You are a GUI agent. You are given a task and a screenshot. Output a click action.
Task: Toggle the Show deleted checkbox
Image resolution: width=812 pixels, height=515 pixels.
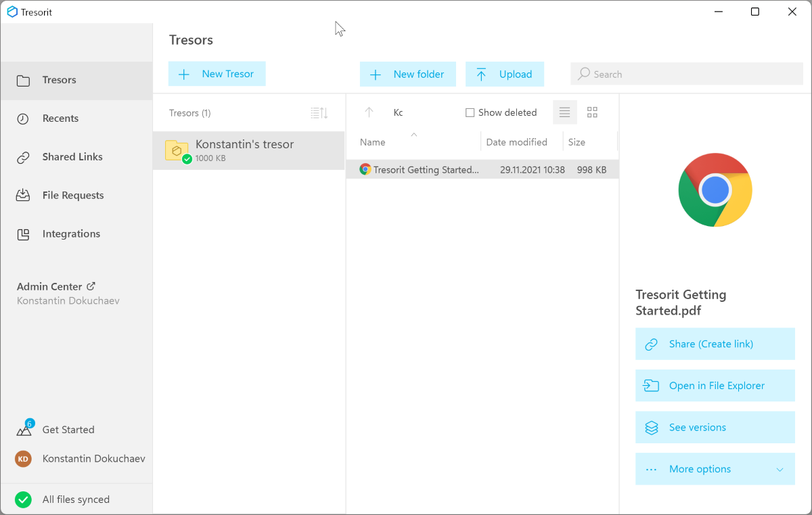(x=470, y=113)
